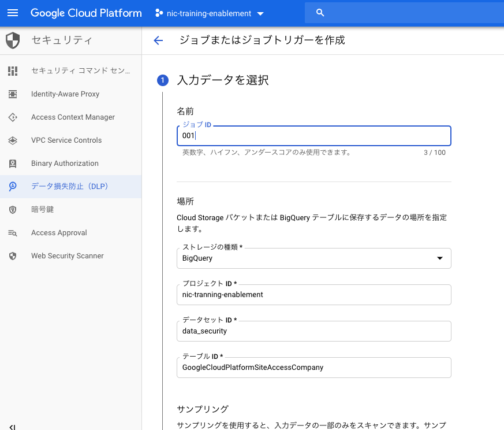The height and width of the screenshot is (430, 504).
Task: Click the Google Cloud Platform logo text
Action: [x=86, y=13]
